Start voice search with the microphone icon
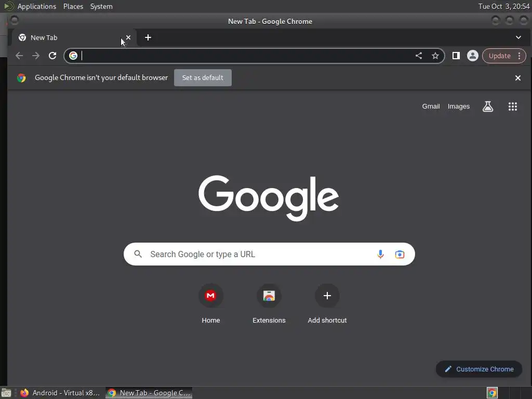This screenshot has width=532, height=399. pyautogui.click(x=380, y=254)
